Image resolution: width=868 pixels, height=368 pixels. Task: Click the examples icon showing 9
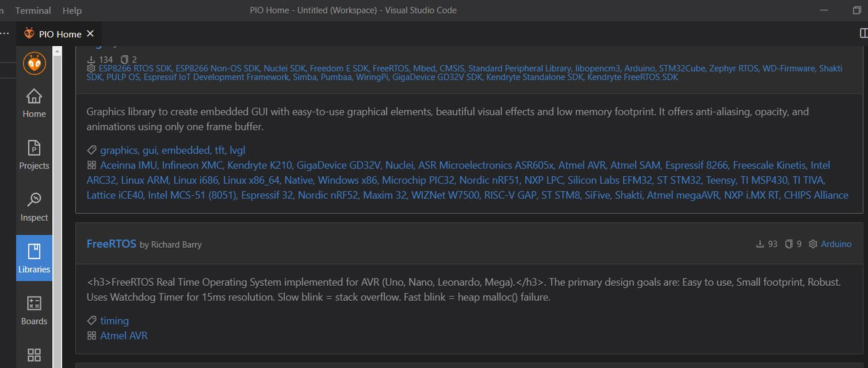click(x=789, y=244)
